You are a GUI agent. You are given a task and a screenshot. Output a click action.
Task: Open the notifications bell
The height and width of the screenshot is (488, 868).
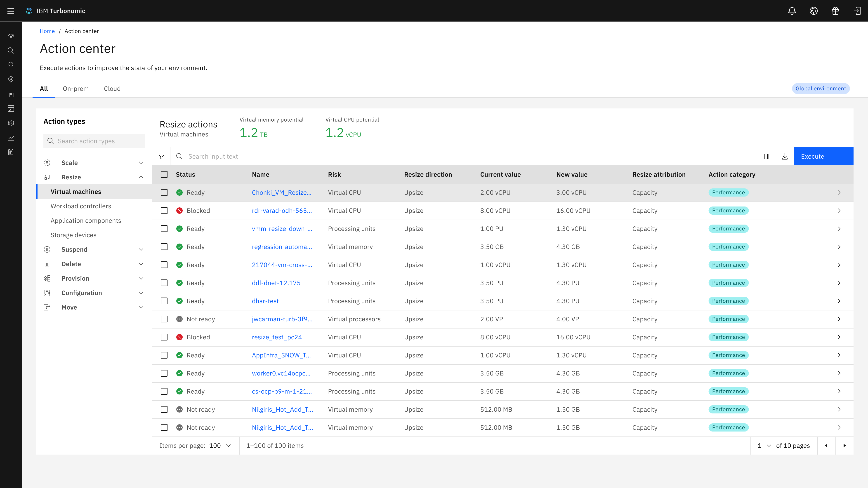tap(792, 11)
